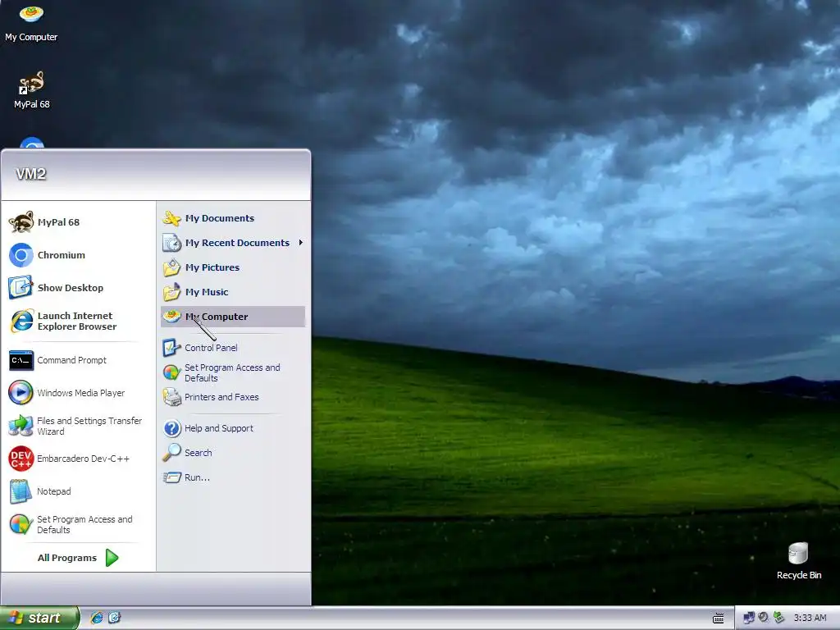Click Show Desktop quick launch icon

(x=115, y=618)
